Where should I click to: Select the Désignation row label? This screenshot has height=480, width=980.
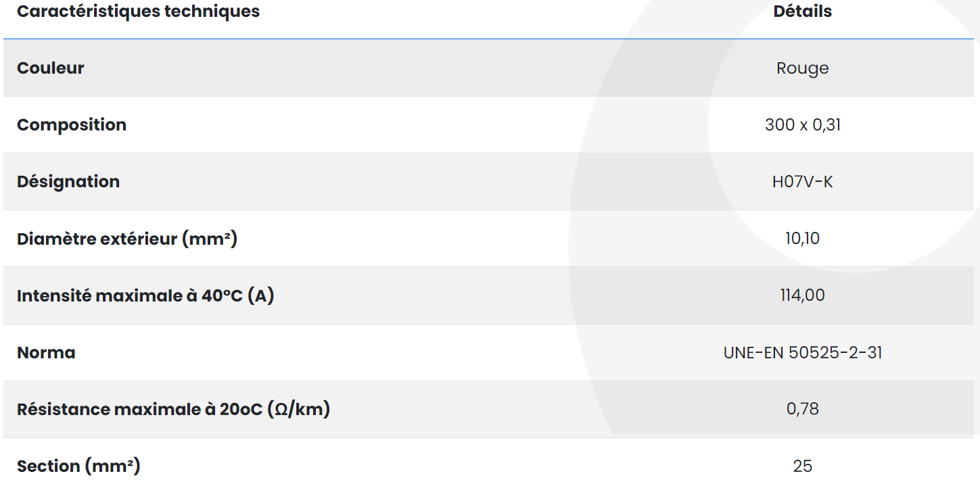tap(68, 182)
